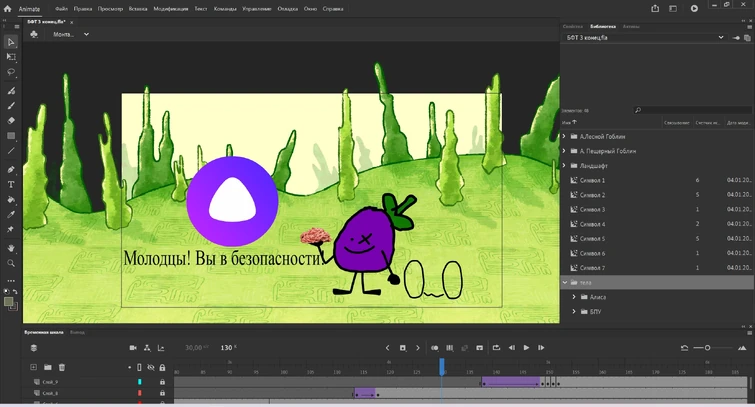The height and width of the screenshot is (407, 755).
Task: Expand the Алиса folder in library
Action: pos(574,297)
